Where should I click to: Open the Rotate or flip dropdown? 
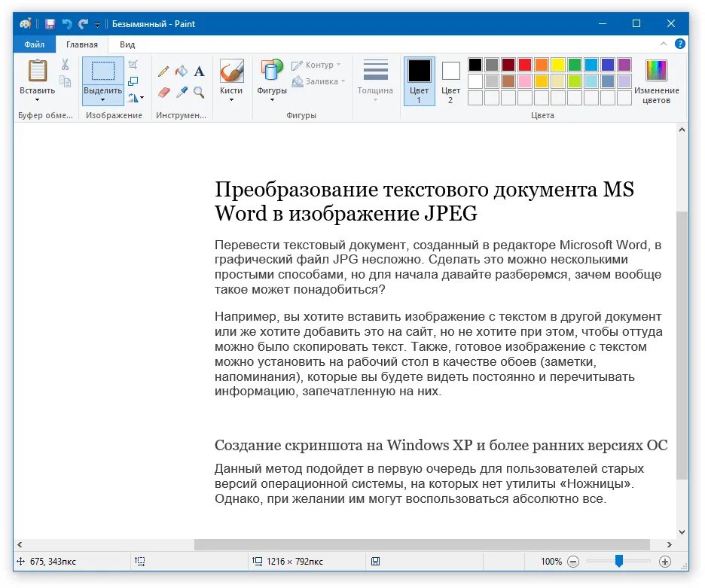[x=136, y=98]
